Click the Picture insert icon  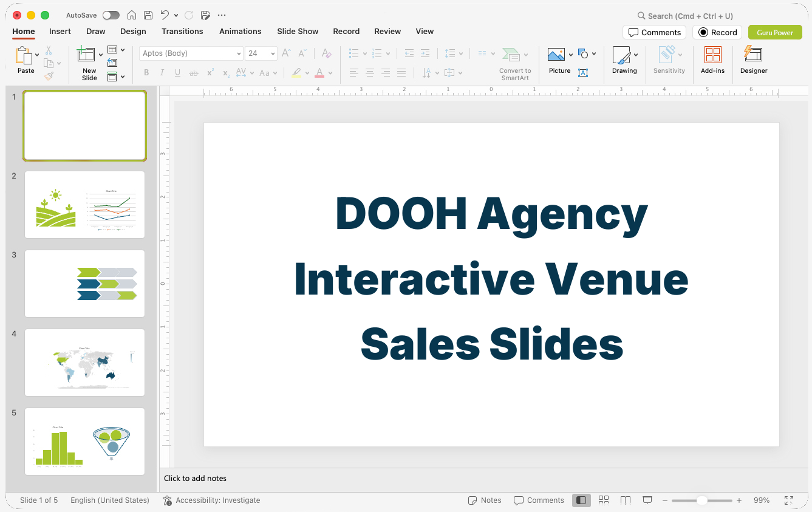[x=556, y=55]
